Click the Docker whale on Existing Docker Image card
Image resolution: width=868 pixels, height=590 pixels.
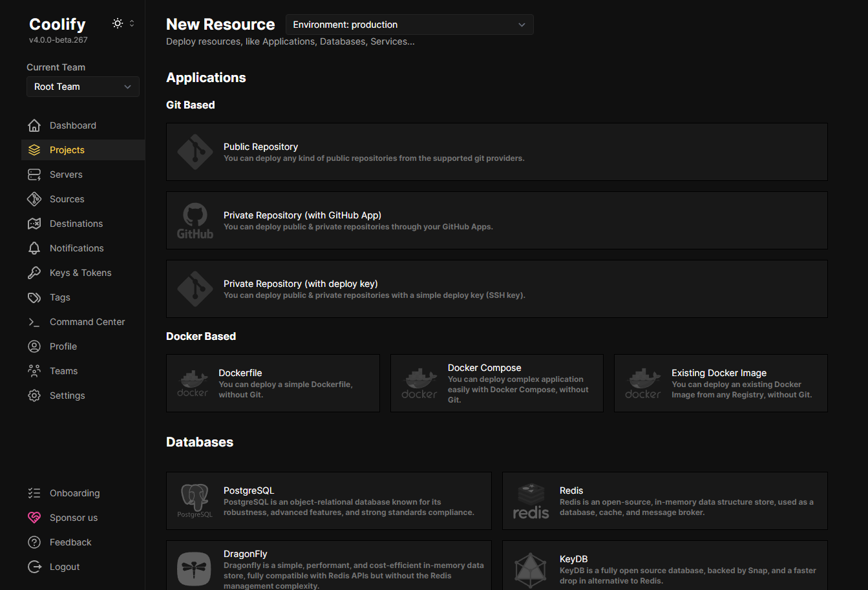coord(643,383)
